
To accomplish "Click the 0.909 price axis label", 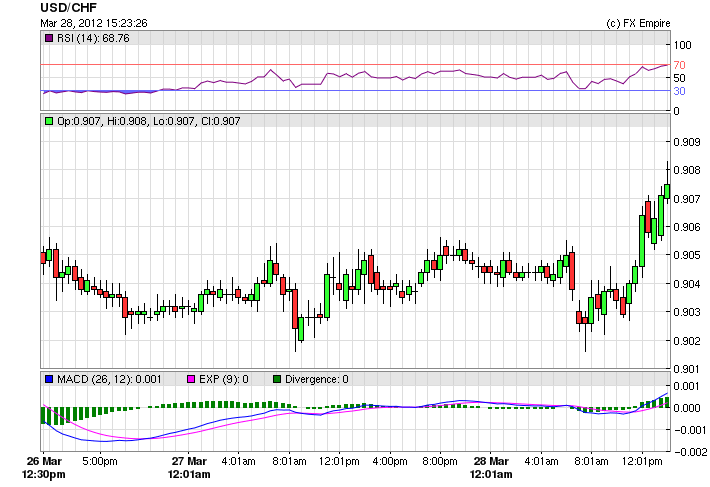I will 688,142.
